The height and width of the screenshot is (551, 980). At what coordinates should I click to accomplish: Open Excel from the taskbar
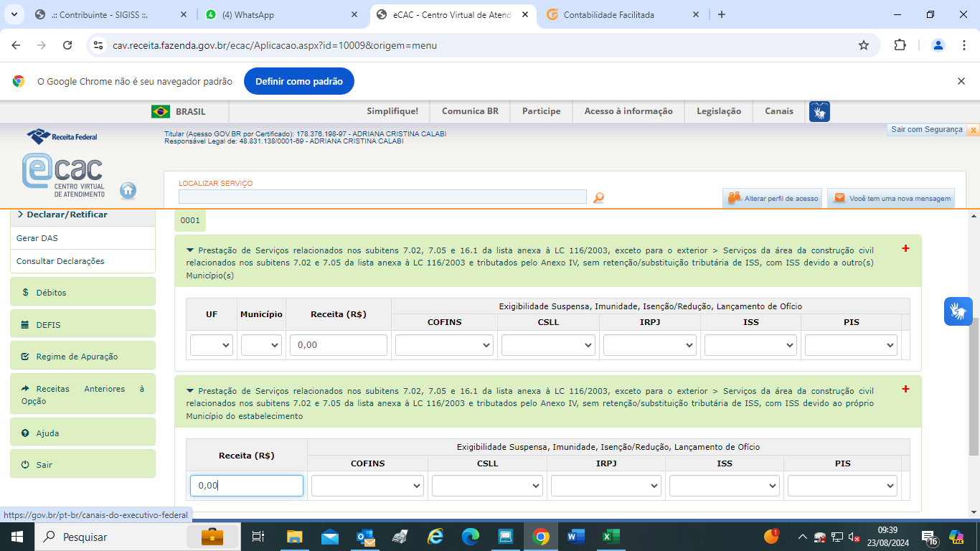pos(611,537)
